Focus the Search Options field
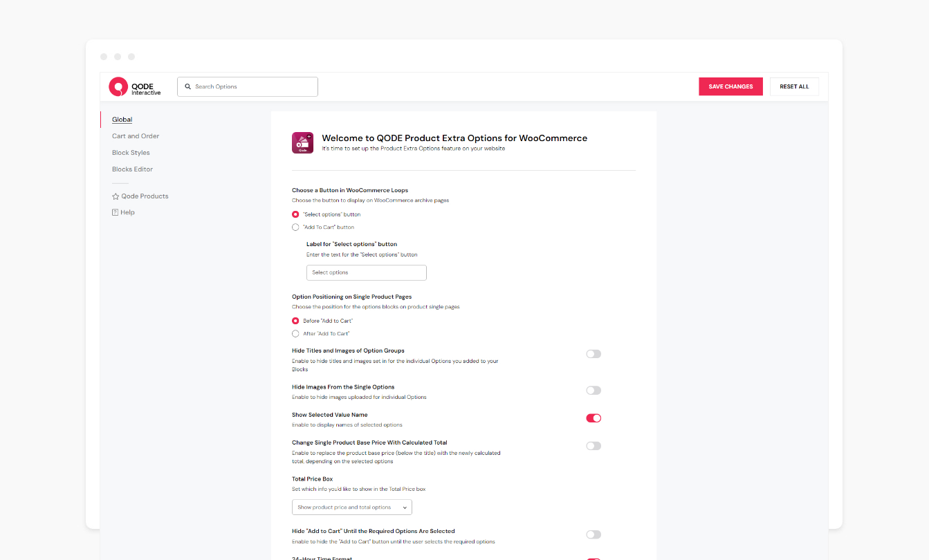Image resolution: width=929 pixels, height=560 pixels. coord(248,86)
